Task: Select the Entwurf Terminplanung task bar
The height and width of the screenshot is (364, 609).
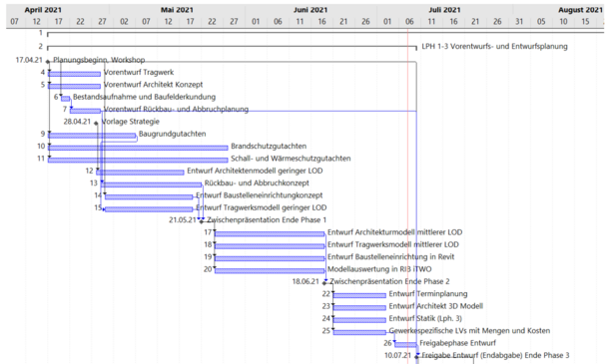Action: [x=359, y=296]
